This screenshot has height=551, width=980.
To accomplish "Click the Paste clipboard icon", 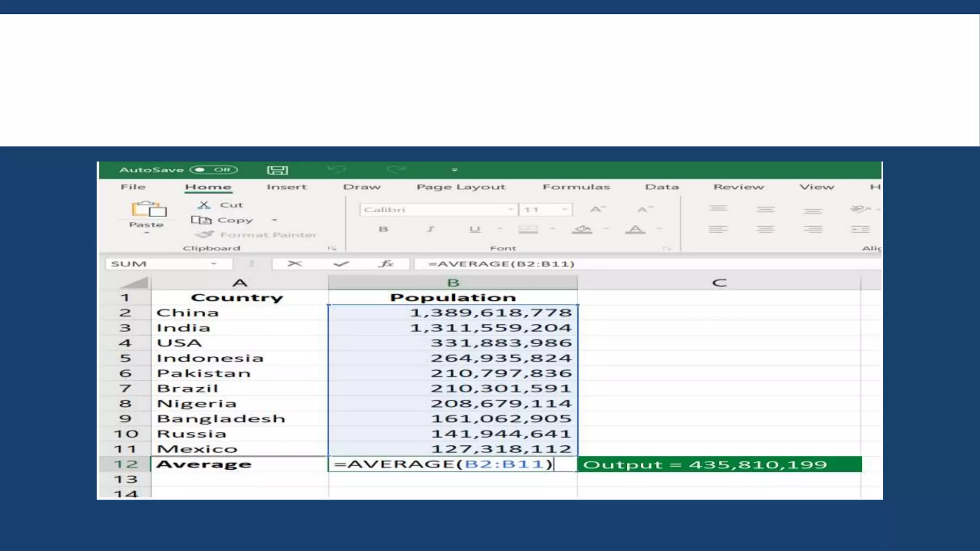I will 149,209.
